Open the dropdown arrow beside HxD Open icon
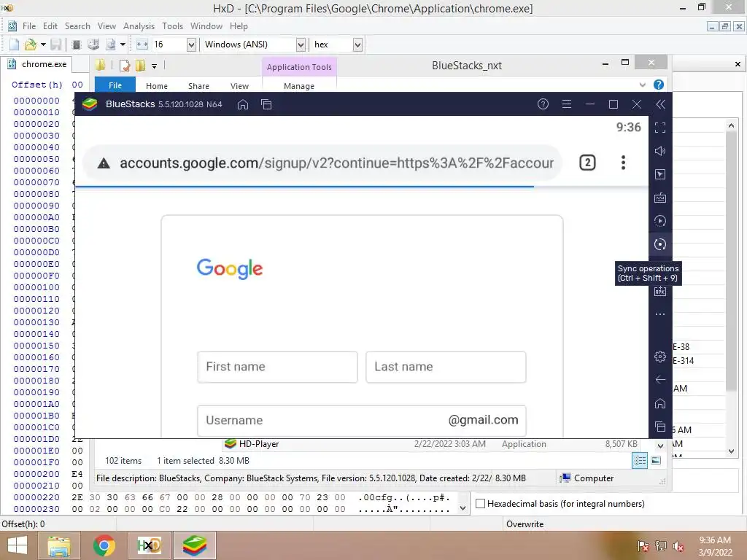Viewport: 747px width, 560px height. (x=43, y=44)
